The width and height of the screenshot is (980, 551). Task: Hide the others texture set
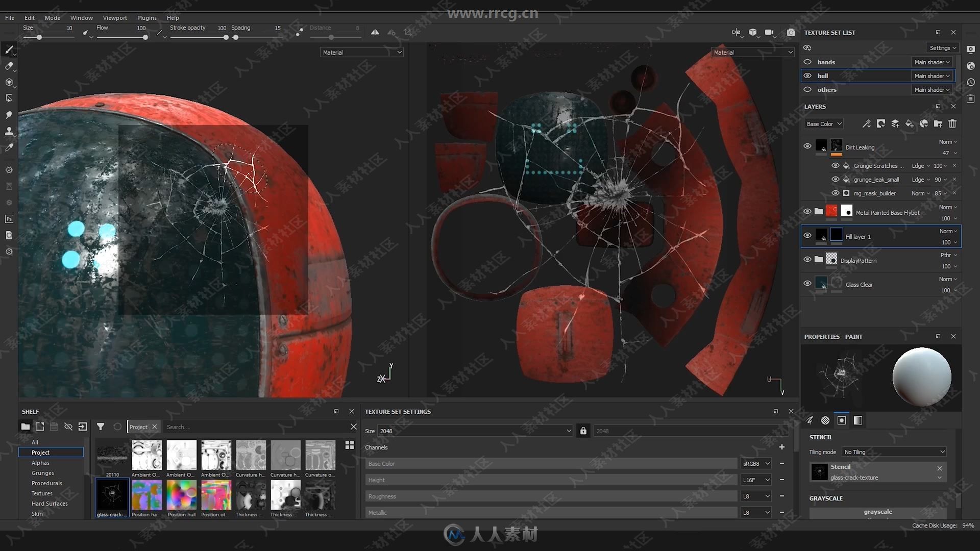point(807,89)
